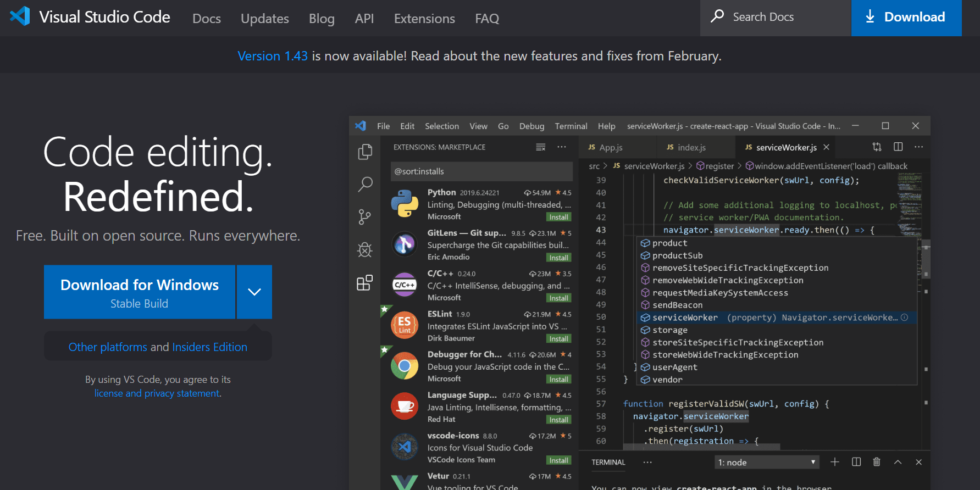Open the Docs nav link
Image resolution: width=980 pixels, height=490 pixels.
coord(207,19)
